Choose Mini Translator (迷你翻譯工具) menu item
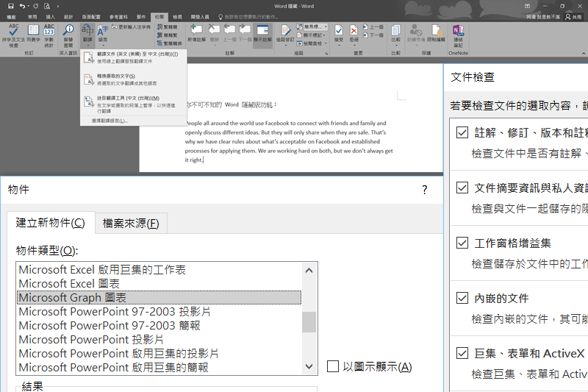Image resolution: width=588 pixels, height=392 pixels. 134,104
